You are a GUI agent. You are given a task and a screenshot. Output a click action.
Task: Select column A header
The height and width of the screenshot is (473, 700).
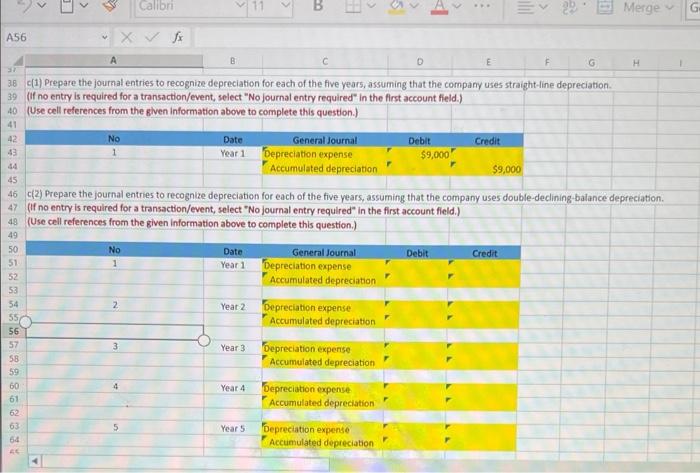click(113, 60)
